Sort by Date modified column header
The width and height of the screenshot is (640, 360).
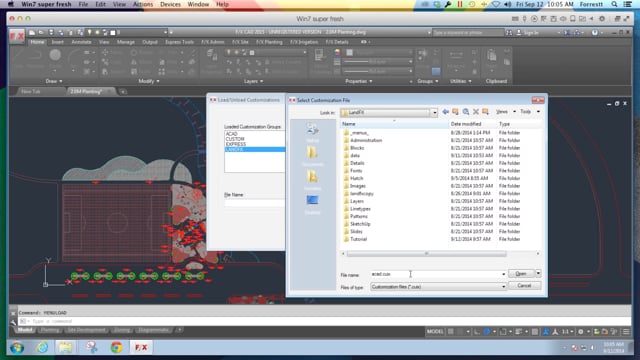[472, 124]
